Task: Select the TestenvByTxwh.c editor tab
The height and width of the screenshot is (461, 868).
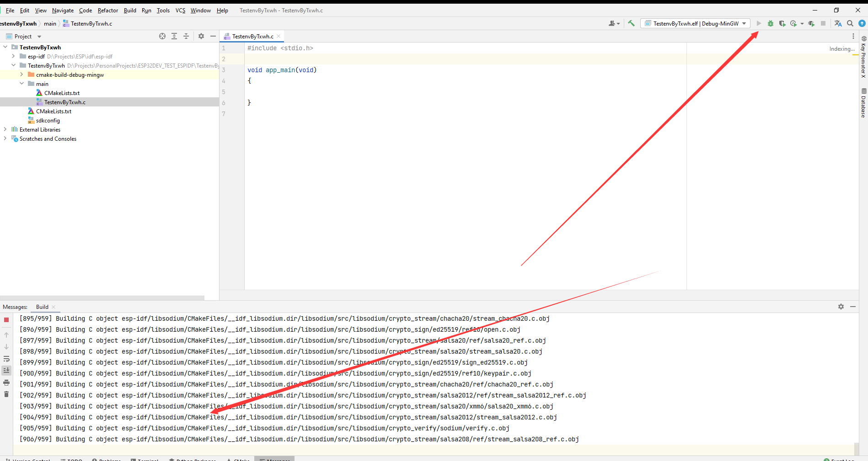Action: (252, 36)
